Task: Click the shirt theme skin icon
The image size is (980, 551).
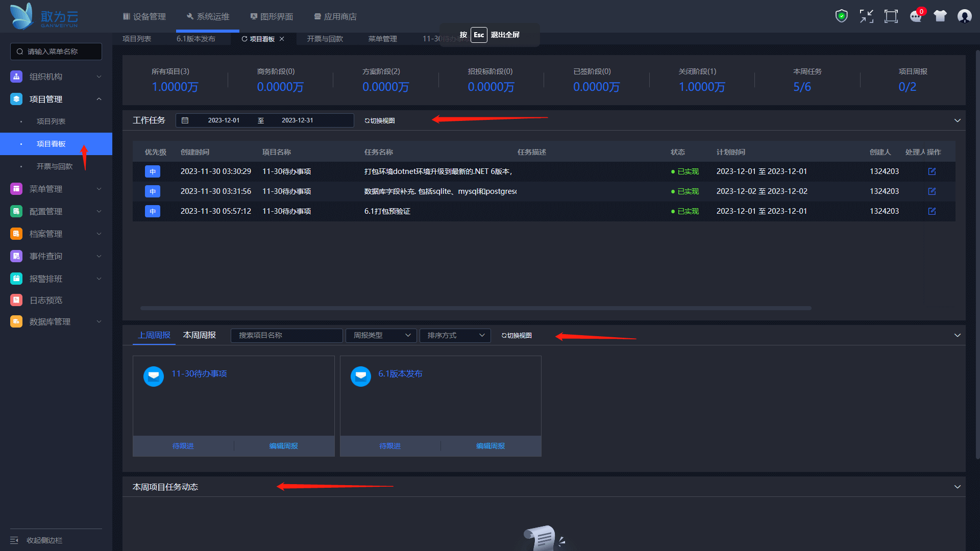Action: (940, 16)
